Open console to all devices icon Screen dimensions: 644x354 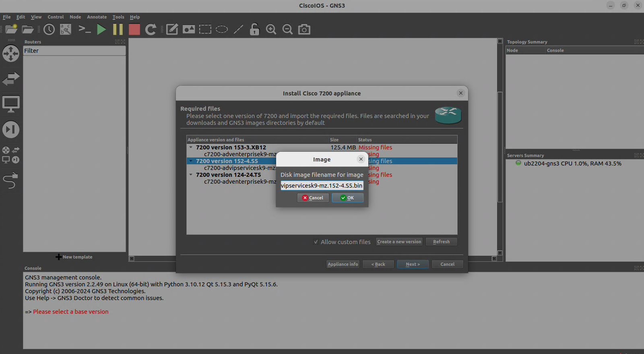85,29
